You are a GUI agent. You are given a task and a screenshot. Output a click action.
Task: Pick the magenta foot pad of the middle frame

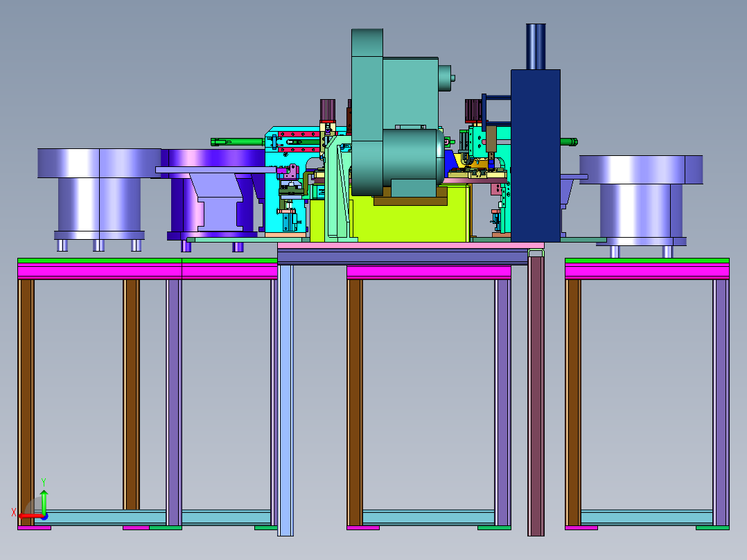[363, 527]
